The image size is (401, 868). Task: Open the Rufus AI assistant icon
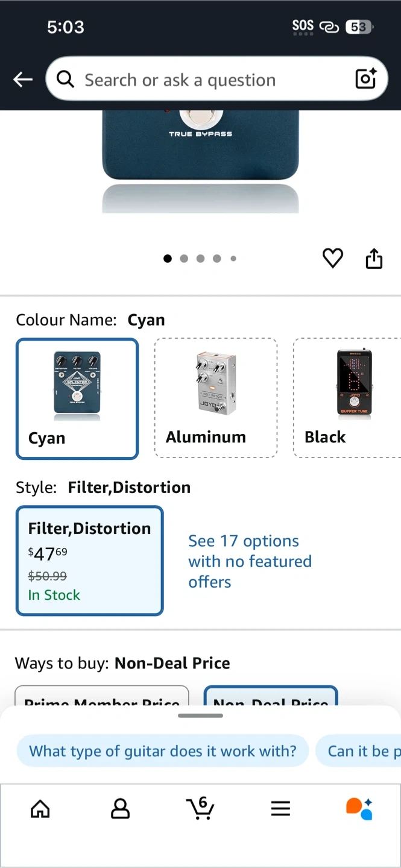[x=359, y=808]
